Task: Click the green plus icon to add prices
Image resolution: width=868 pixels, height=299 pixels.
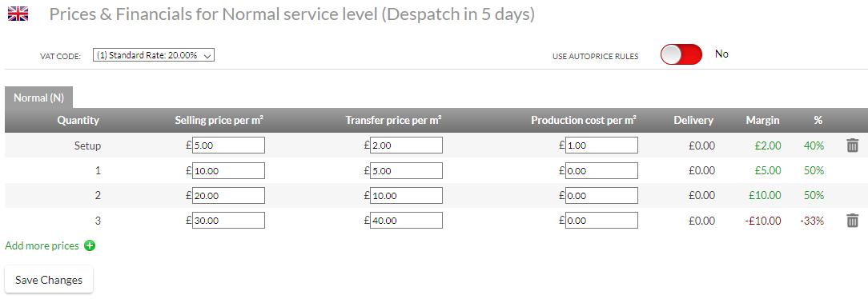Action: click(90, 246)
